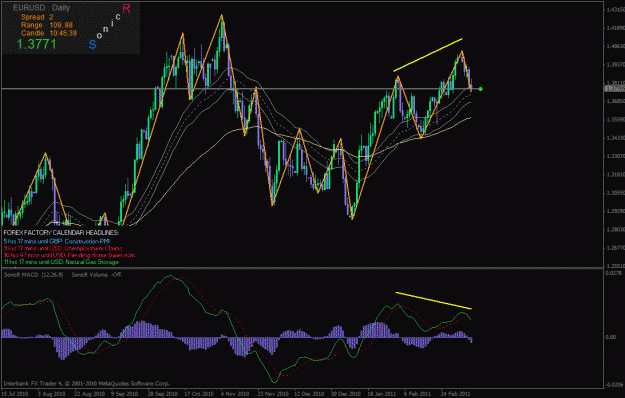Click the 1.3181 price scale label
625x398 pixels.
point(615,174)
